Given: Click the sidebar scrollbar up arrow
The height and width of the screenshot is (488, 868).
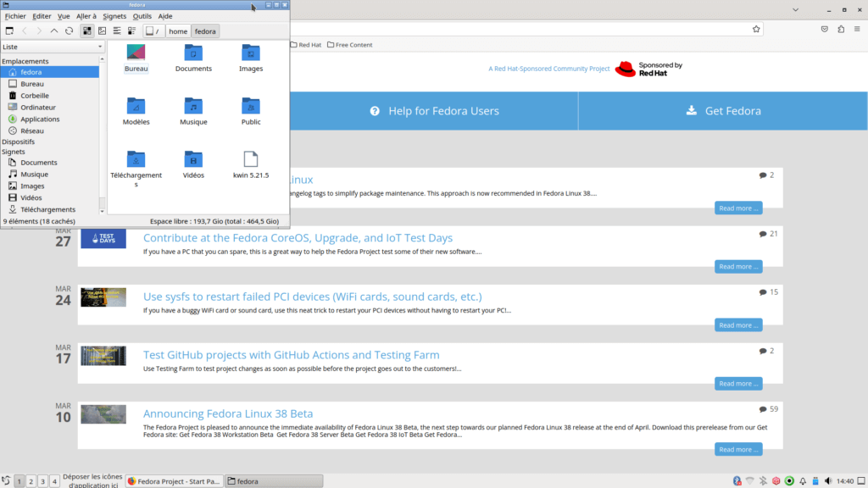Looking at the screenshot, I should (x=102, y=59).
